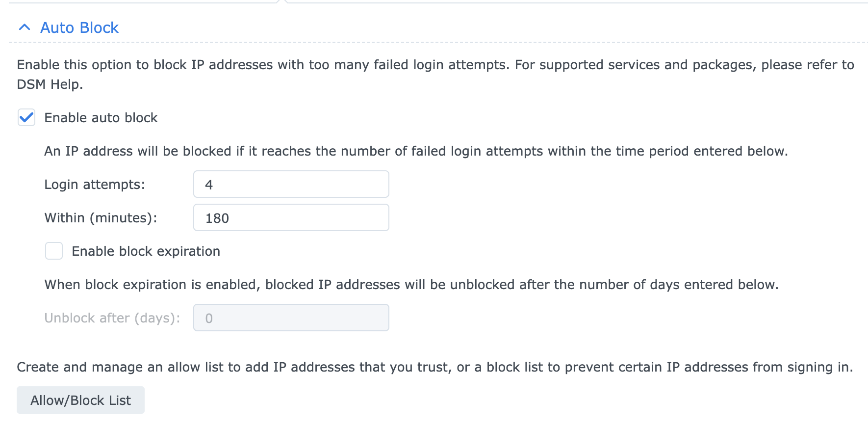The image size is (868, 428).
Task: Click the Unblock after (days) field
Action: tap(291, 318)
